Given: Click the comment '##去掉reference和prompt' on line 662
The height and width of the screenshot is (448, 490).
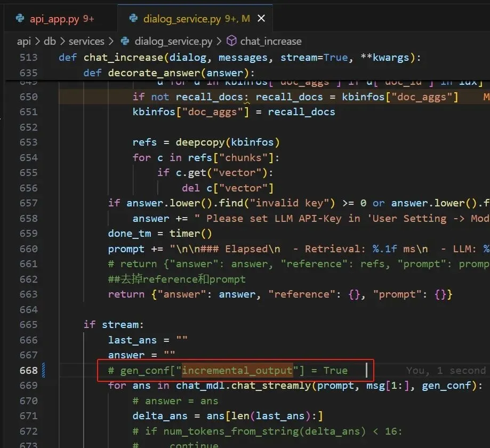Looking at the screenshot, I should (x=177, y=279).
